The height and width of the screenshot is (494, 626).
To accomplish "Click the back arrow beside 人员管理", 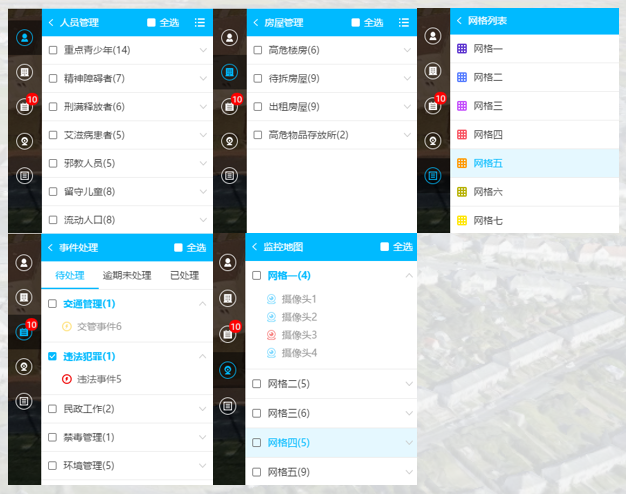I will 51,22.
